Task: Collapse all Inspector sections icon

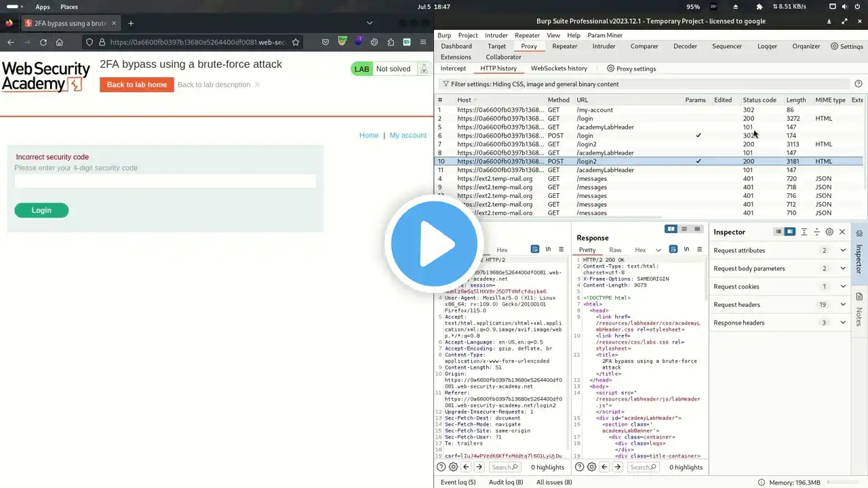Action: coord(817,232)
